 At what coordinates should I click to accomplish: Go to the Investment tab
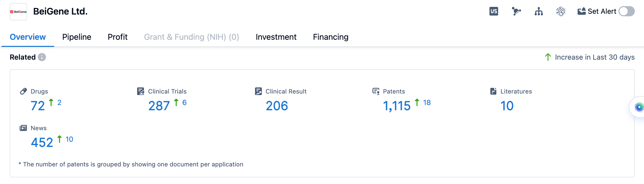coord(276,37)
